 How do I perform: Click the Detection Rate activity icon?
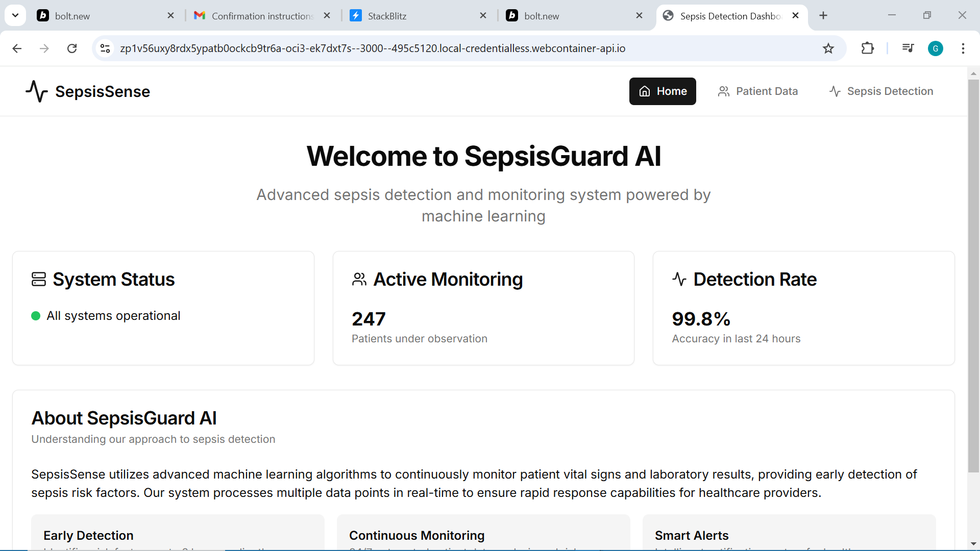pyautogui.click(x=679, y=279)
